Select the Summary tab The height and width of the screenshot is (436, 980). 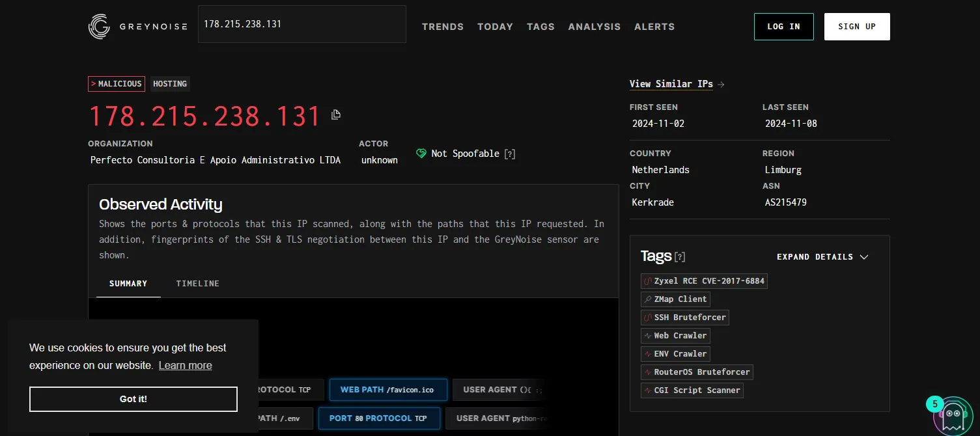128,284
